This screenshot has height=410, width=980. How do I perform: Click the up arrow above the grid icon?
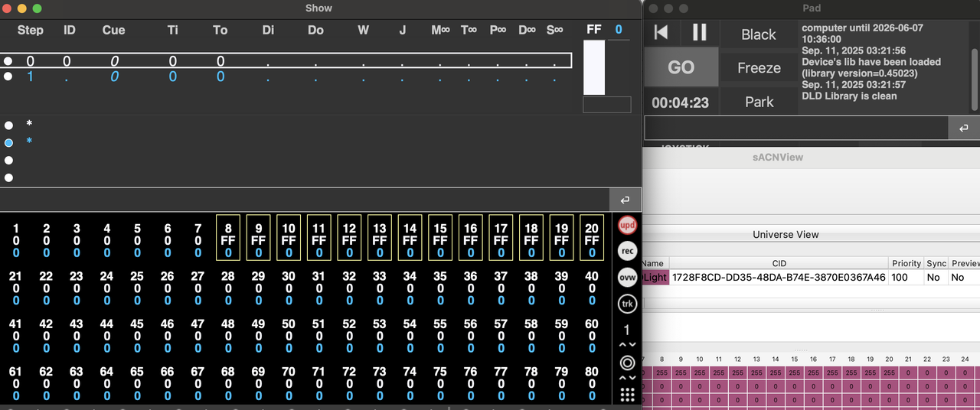pos(622,378)
